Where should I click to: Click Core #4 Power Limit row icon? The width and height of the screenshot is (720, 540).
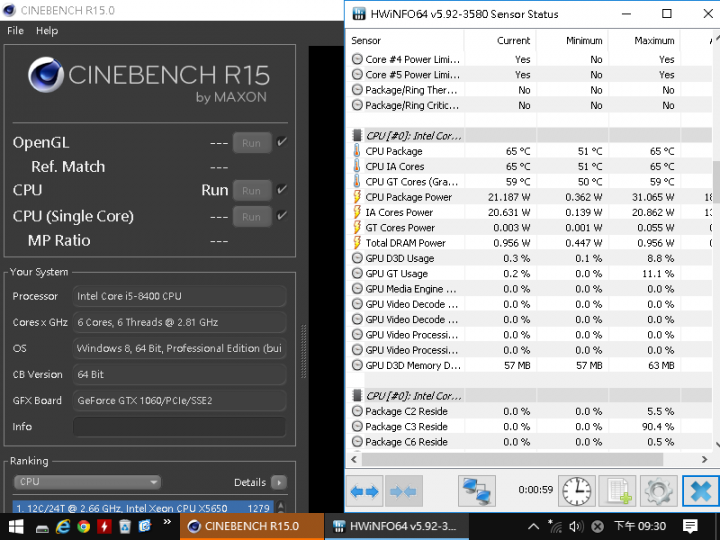pyautogui.click(x=357, y=59)
